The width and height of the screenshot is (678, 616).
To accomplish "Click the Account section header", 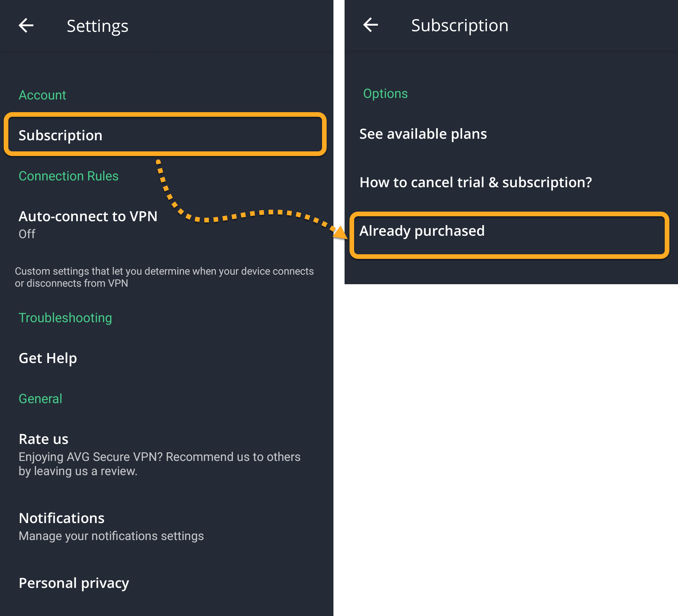I will [x=42, y=95].
